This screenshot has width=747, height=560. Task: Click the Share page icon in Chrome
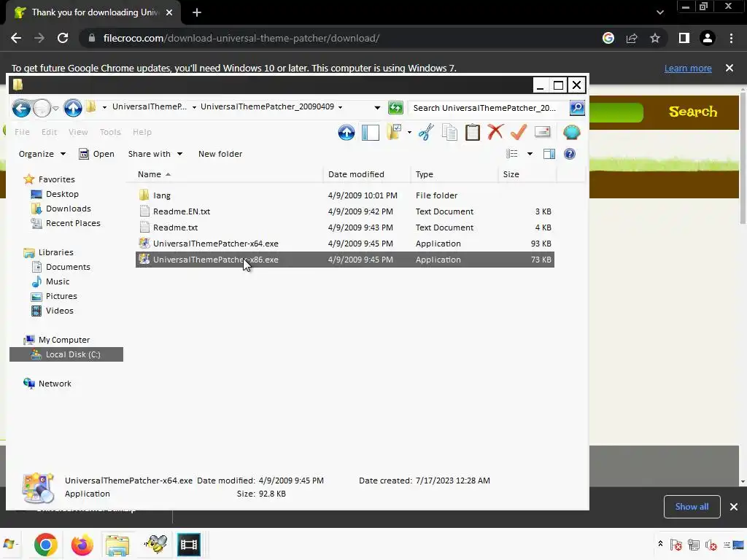(x=632, y=38)
